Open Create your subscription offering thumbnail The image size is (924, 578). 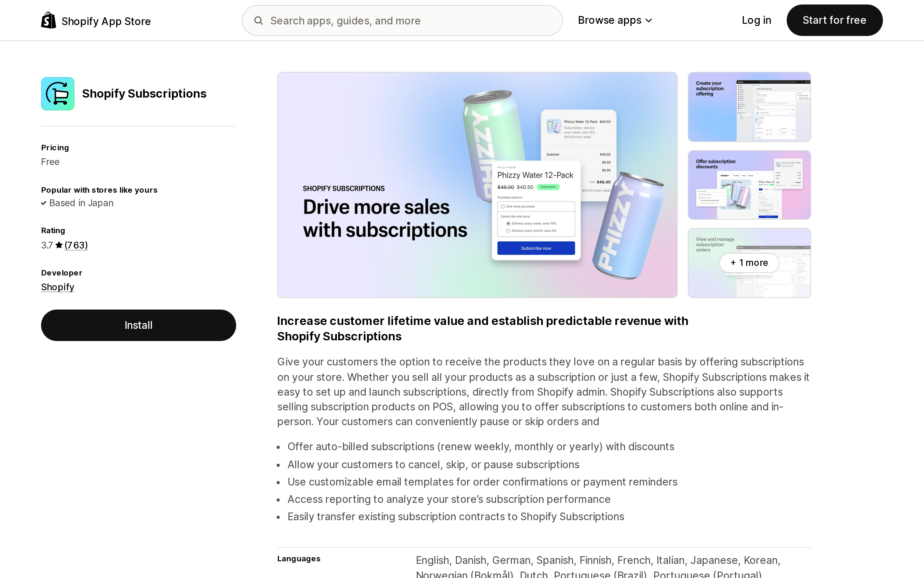click(749, 107)
